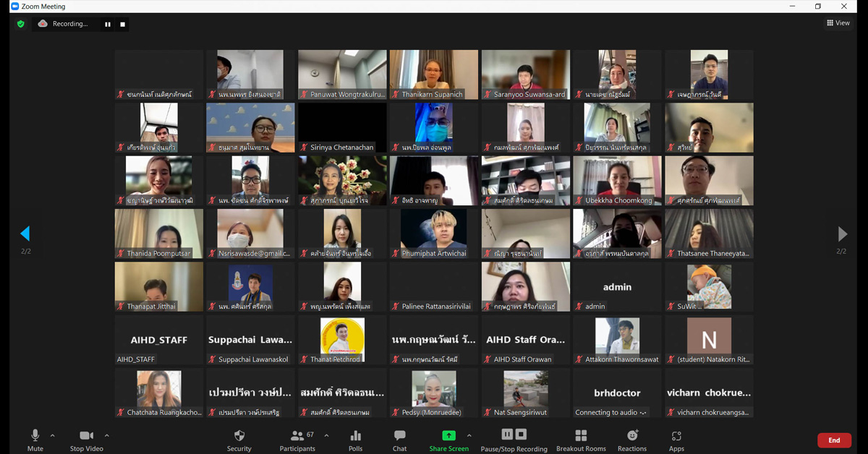Open the Polls icon
This screenshot has height=454, width=868.
[x=355, y=436]
